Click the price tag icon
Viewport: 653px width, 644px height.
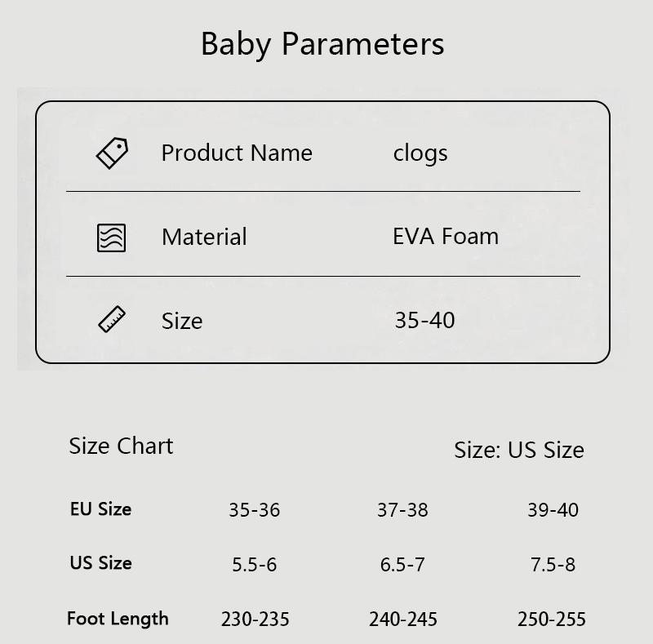pyautogui.click(x=112, y=153)
